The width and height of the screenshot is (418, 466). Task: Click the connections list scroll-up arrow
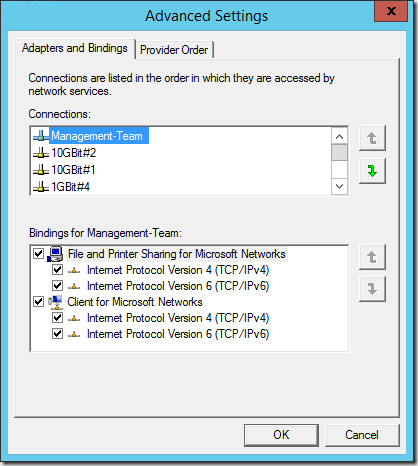point(339,136)
